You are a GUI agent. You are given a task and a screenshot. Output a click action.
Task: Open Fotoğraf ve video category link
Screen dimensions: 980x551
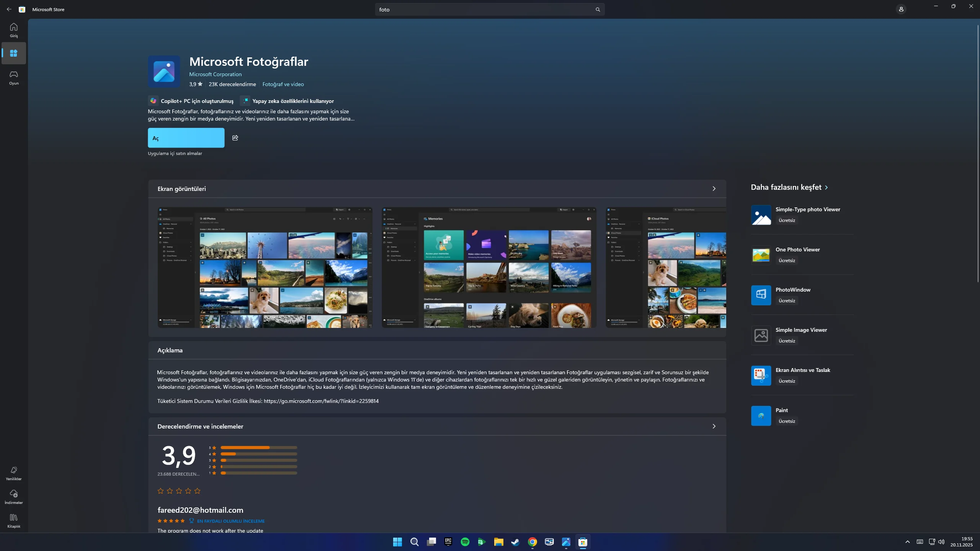283,84
